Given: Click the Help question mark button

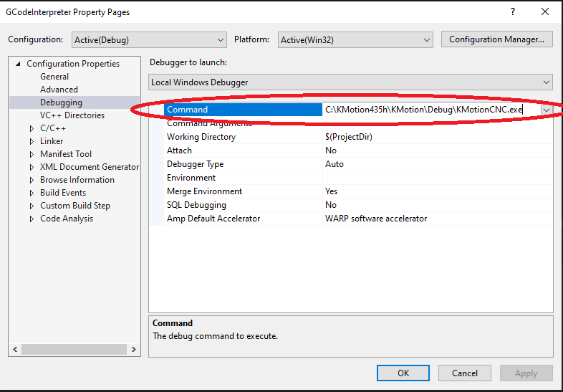Looking at the screenshot, I should [x=512, y=12].
